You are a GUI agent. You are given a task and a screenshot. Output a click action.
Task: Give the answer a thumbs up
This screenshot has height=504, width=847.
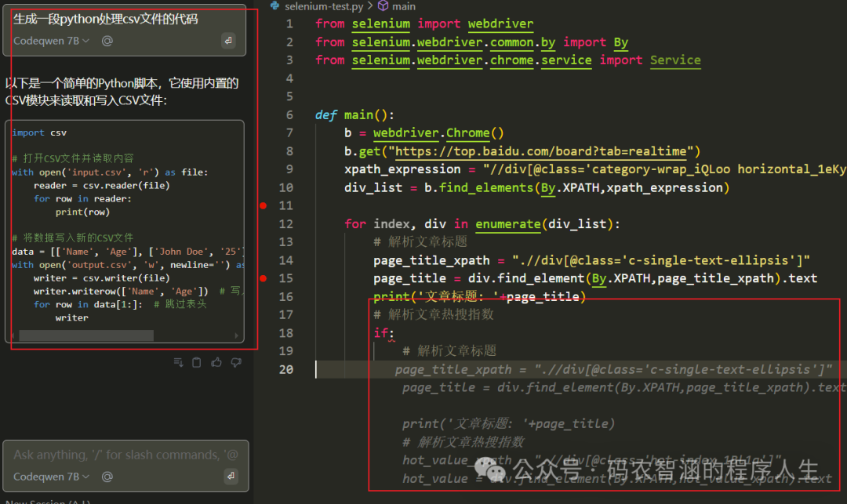point(216,362)
